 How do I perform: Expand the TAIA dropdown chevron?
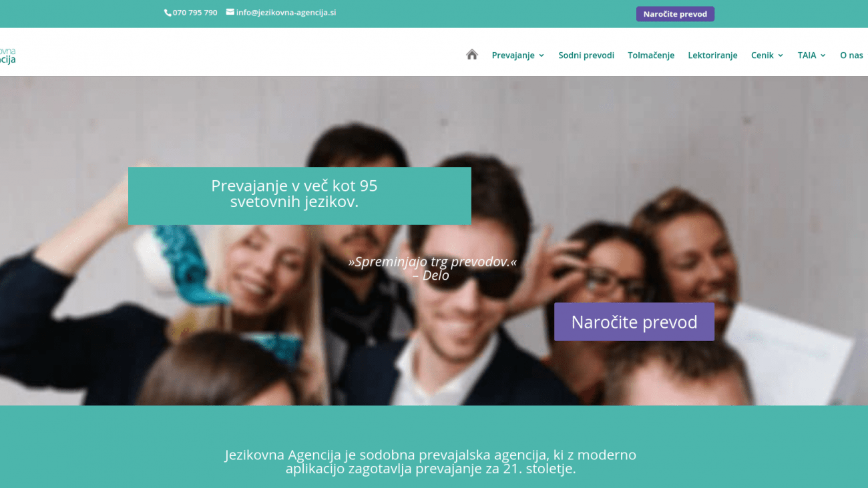click(823, 55)
